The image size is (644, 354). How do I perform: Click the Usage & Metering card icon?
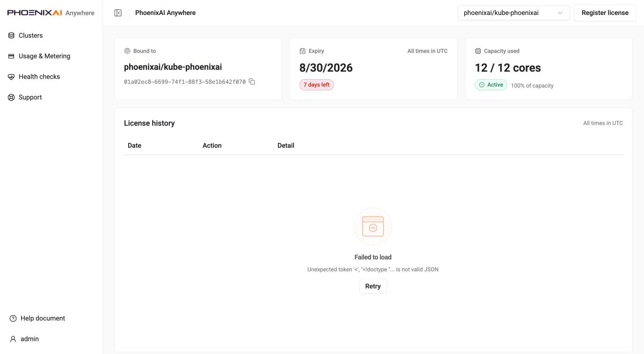click(11, 56)
